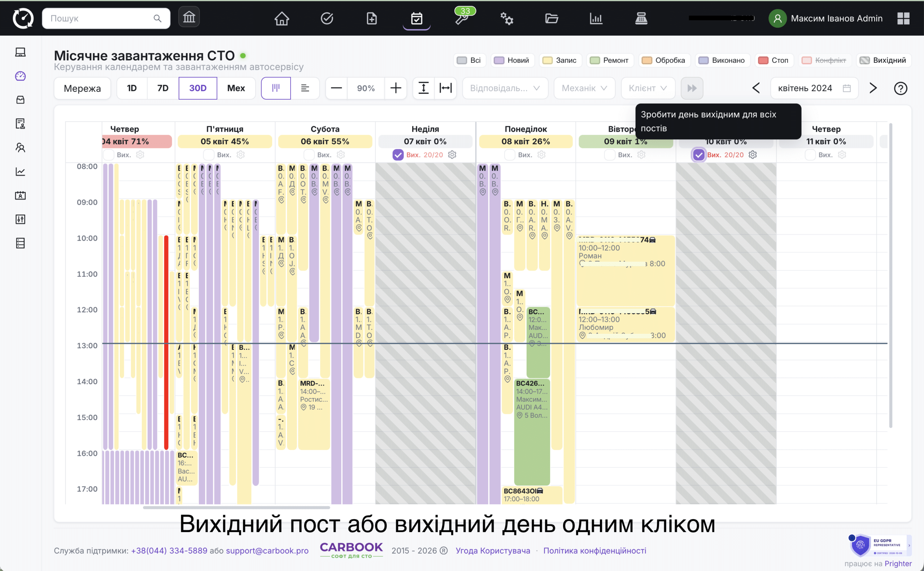The height and width of the screenshot is (571, 924).
Task: Expand the Клієнт dropdown
Action: pyautogui.click(x=648, y=88)
